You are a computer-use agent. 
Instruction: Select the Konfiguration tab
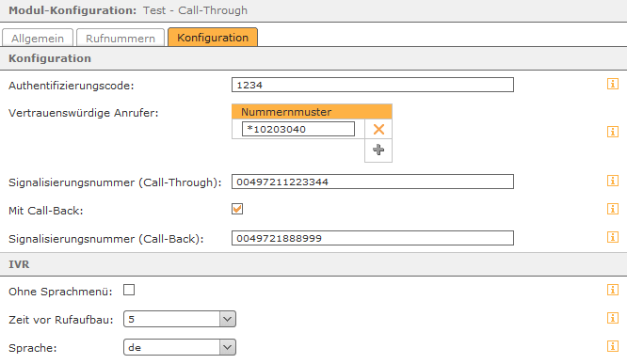coord(213,38)
